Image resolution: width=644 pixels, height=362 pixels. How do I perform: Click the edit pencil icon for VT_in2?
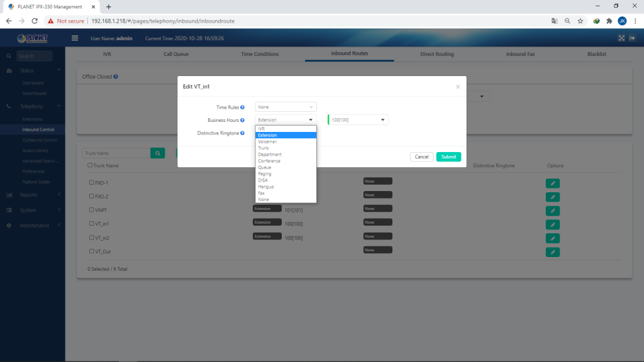pos(552,238)
